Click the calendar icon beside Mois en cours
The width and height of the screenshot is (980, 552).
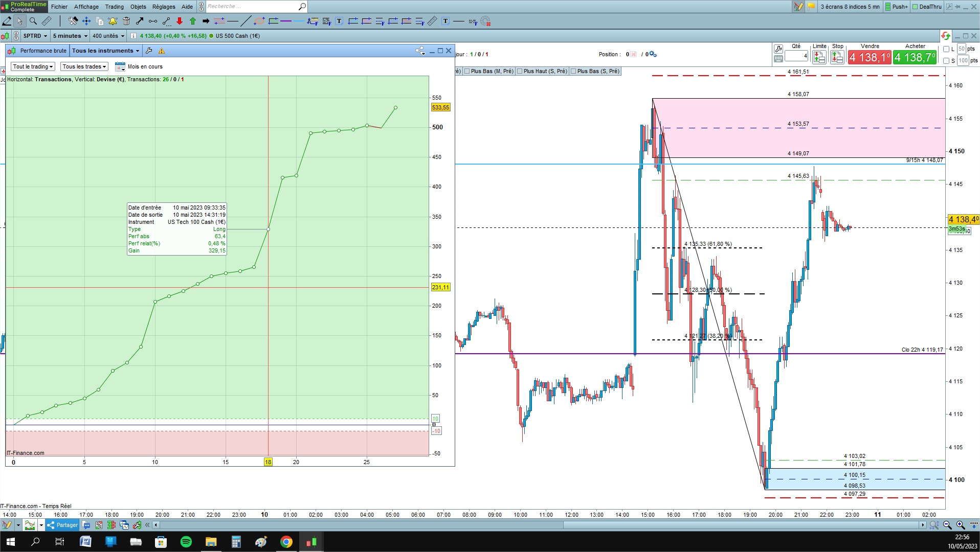coord(120,66)
